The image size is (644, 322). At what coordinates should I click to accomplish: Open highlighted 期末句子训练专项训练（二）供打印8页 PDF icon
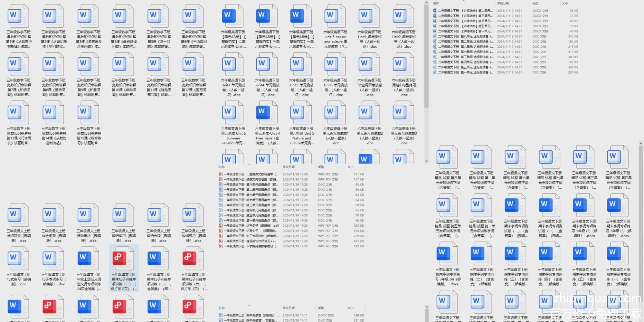(123, 259)
